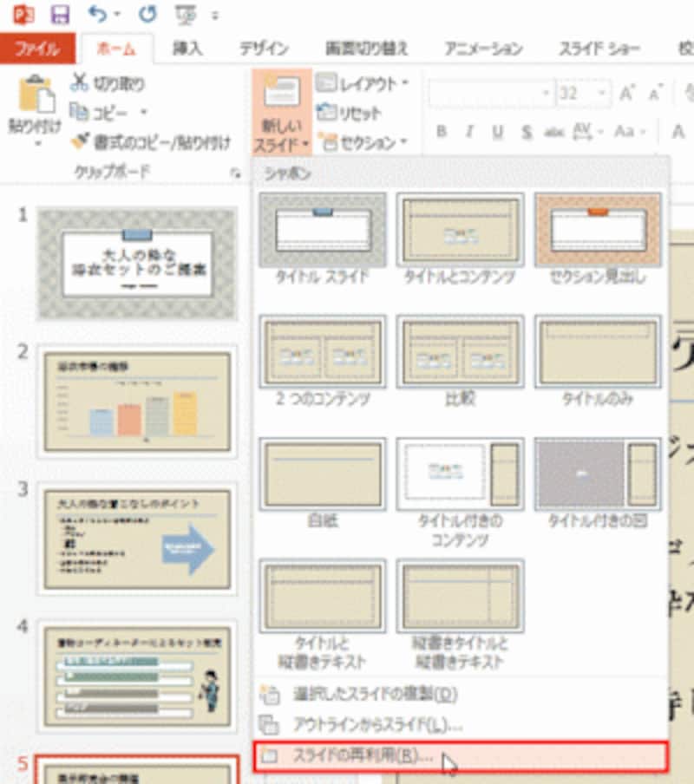Click the Font Color A icon
The image size is (694, 784).
pos(678,132)
